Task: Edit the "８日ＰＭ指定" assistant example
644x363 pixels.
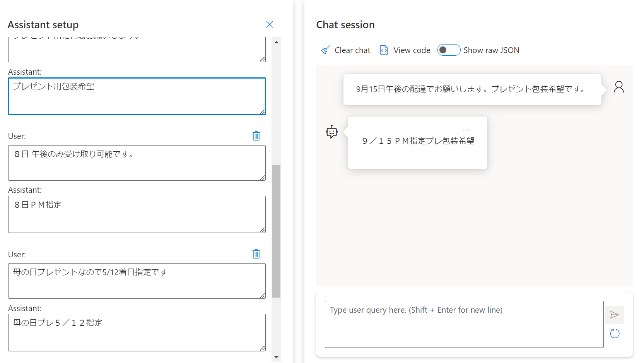Action: (137, 214)
